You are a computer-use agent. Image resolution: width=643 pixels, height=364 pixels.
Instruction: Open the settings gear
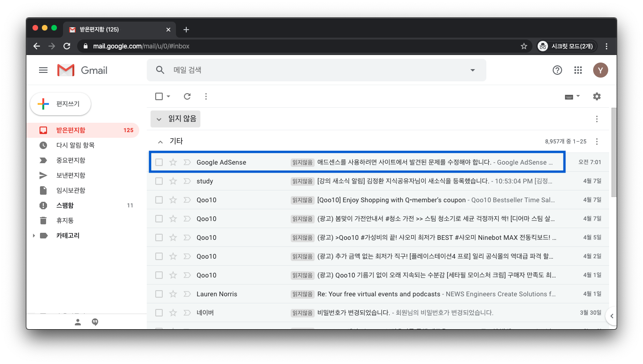tap(597, 96)
